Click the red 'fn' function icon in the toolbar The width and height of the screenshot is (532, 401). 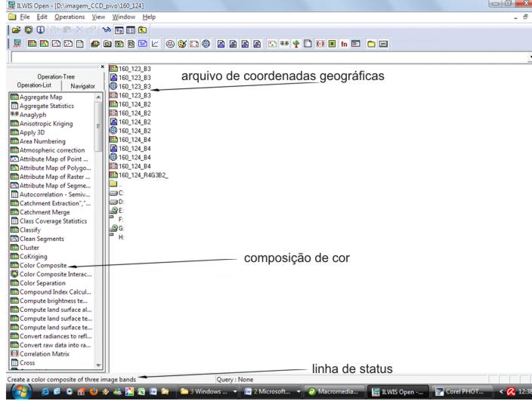342,45
